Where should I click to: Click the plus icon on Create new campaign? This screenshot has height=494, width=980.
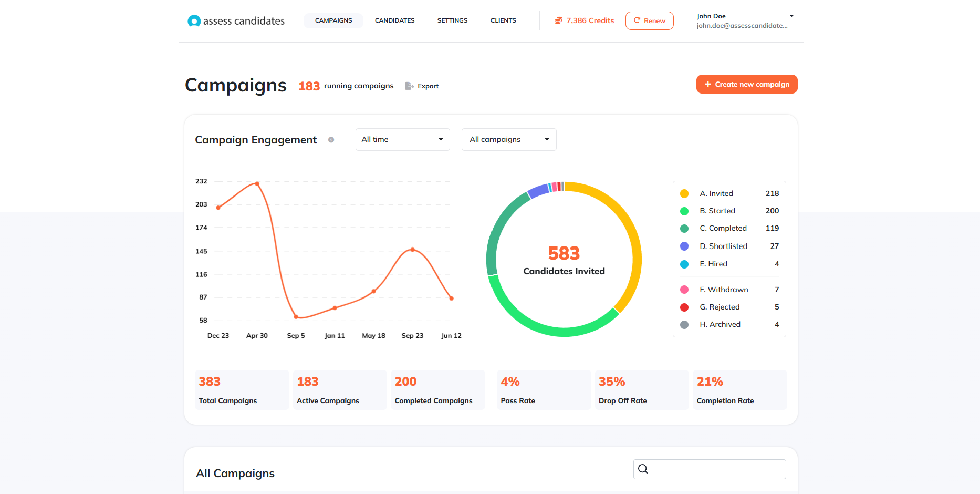point(708,84)
